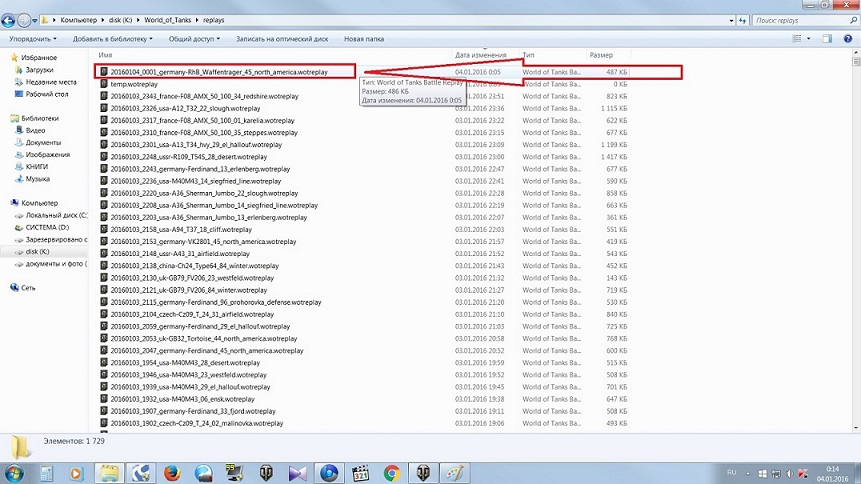Screen dimensions: 861x484
Task: Go back using the Back arrow button
Action: coord(8,21)
